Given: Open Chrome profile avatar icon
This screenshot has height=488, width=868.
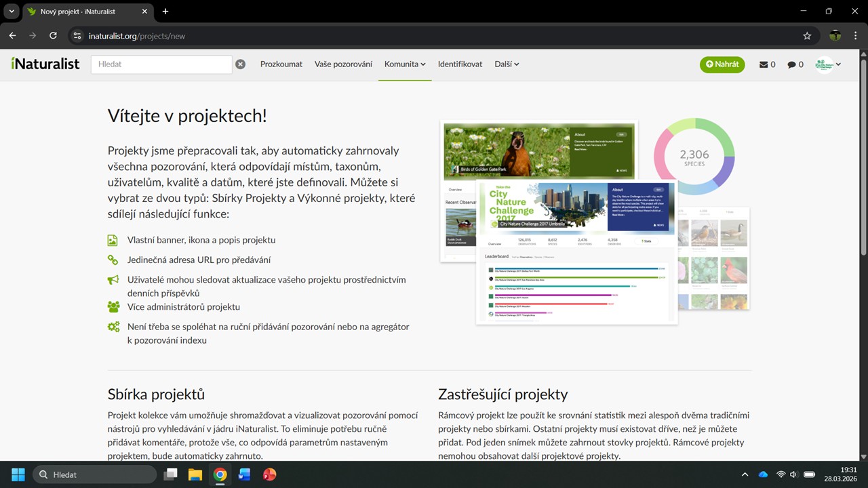Looking at the screenshot, I should click(x=835, y=36).
